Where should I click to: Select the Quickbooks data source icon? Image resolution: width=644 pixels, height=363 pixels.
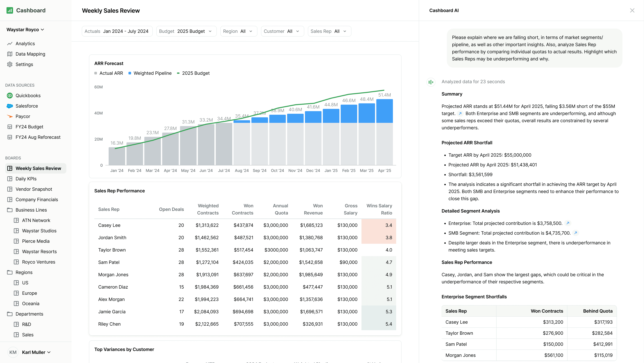10,95
